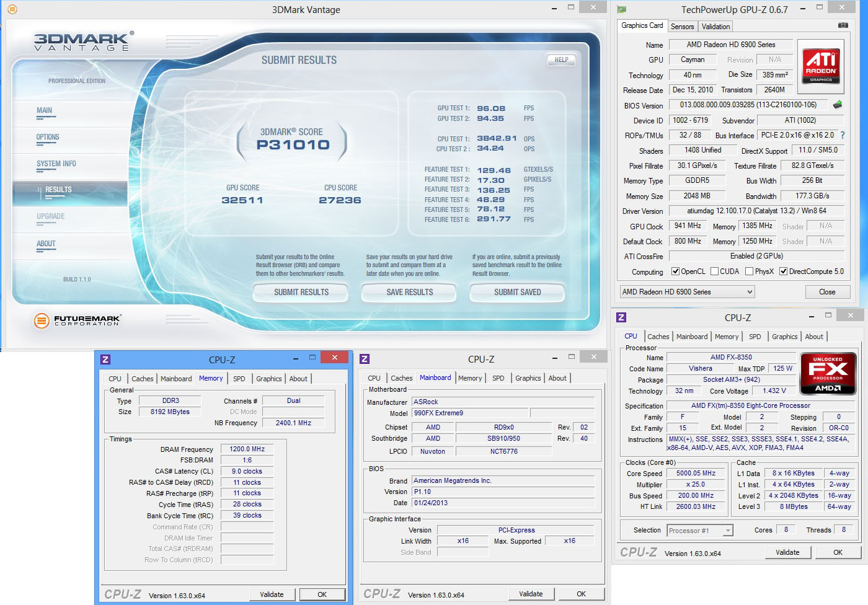
Task: Click the GPU score value '32511'
Action: point(242,200)
